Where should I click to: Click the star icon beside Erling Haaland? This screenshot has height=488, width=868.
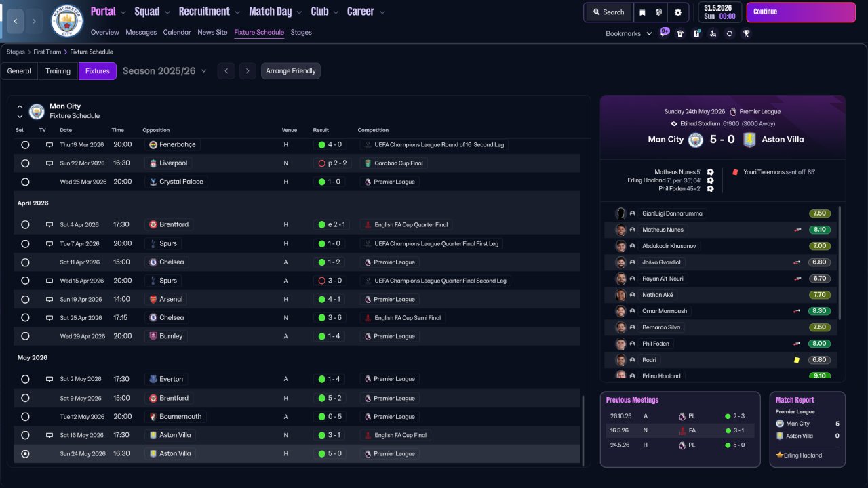tap(780, 455)
